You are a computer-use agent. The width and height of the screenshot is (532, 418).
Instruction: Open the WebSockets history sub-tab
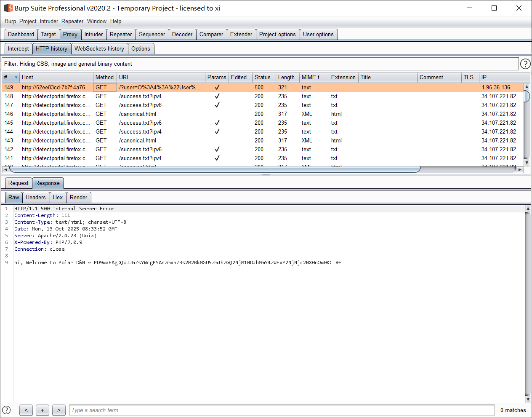click(99, 49)
